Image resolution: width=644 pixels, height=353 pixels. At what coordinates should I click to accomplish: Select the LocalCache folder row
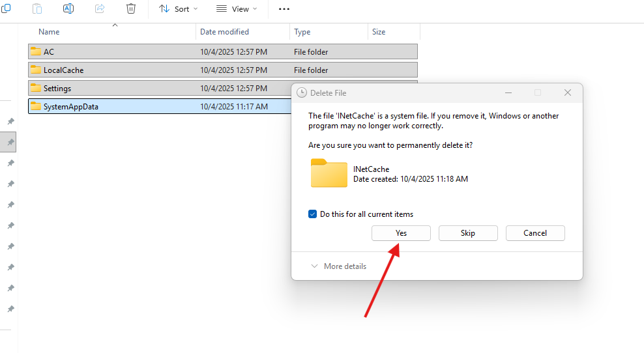click(x=64, y=70)
